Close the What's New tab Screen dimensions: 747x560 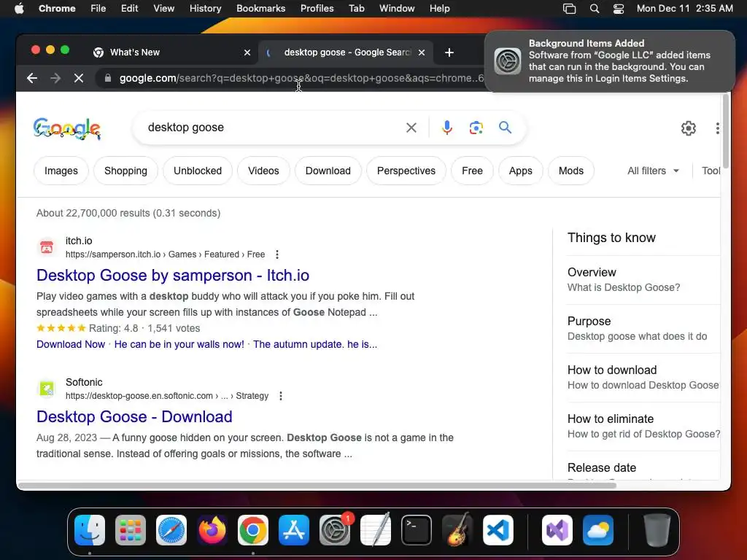[247, 52]
